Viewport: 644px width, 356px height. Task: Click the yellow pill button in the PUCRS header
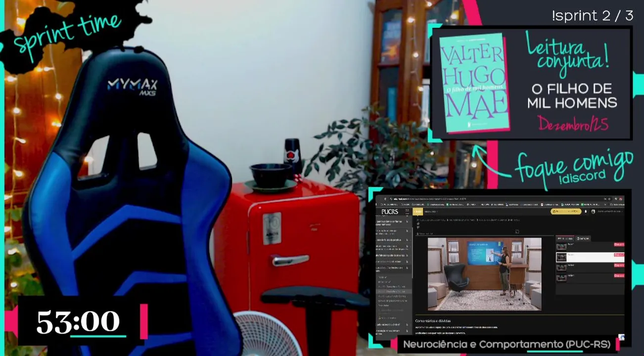566,212
